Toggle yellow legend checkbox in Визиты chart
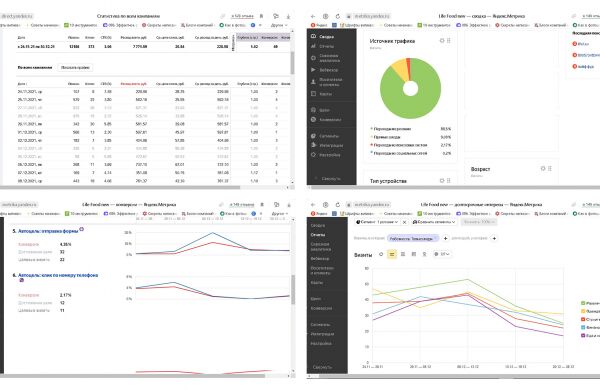Image resolution: width=600 pixels, height=391 pixels. coord(583,311)
